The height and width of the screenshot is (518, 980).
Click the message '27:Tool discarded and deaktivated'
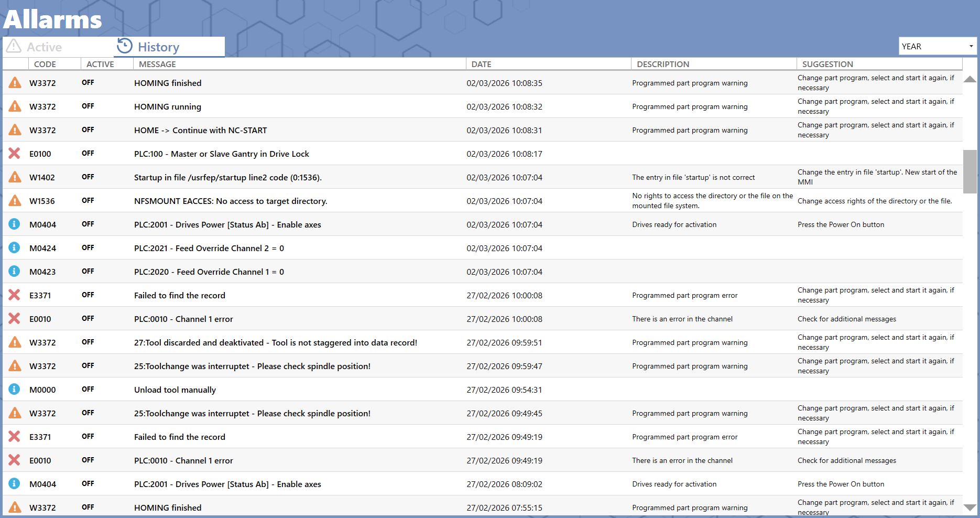point(199,342)
